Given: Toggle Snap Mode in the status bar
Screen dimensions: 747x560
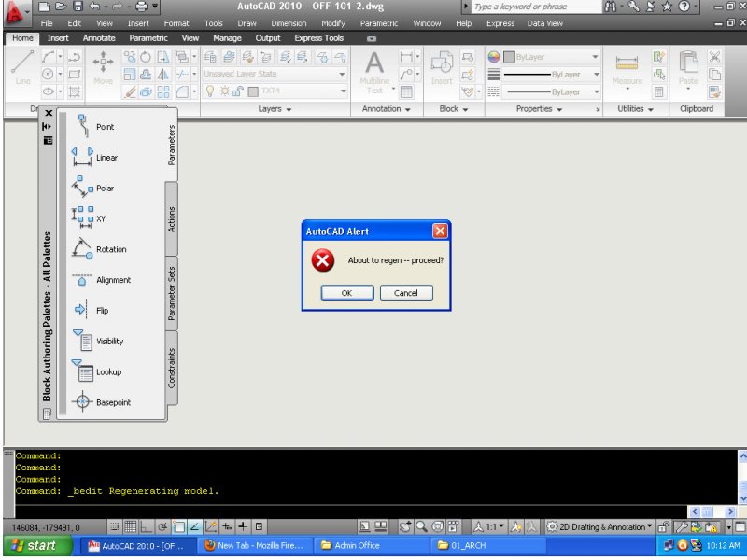Looking at the screenshot, I should click(114, 526).
